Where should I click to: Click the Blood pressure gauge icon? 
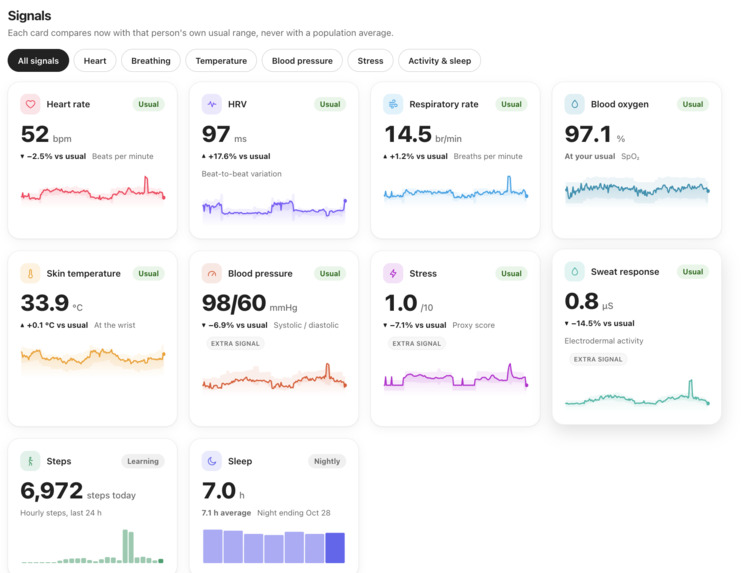(x=211, y=274)
